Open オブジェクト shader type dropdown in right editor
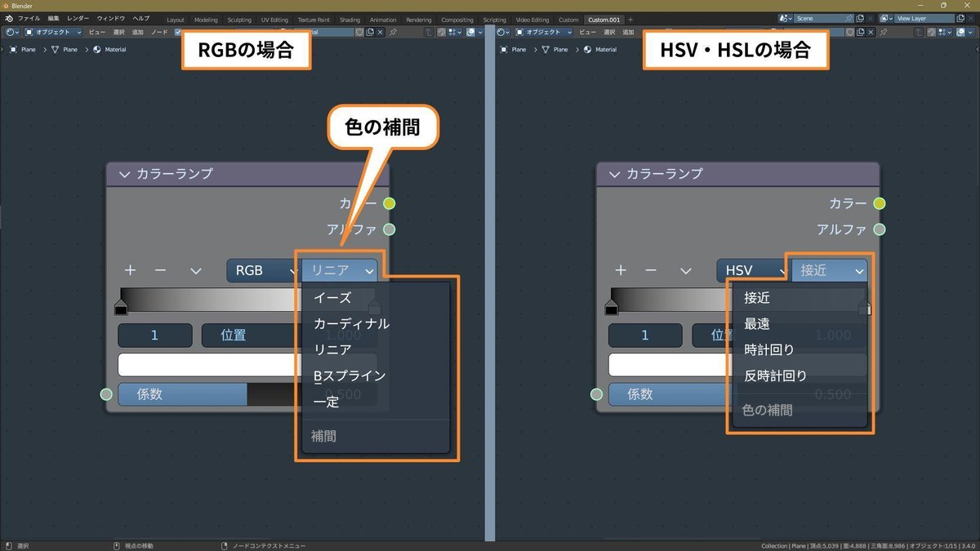This screenshot has height=551, width=980. click(543, 32)
